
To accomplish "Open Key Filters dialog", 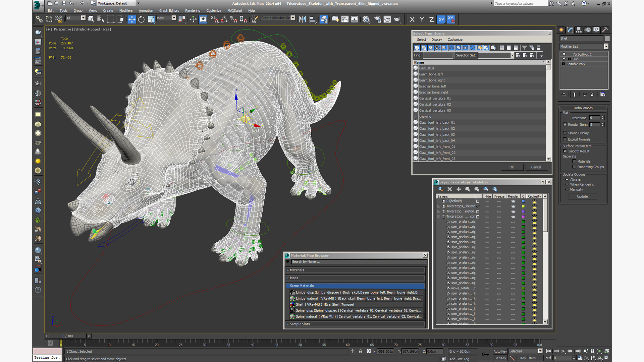I will (530, 358).
